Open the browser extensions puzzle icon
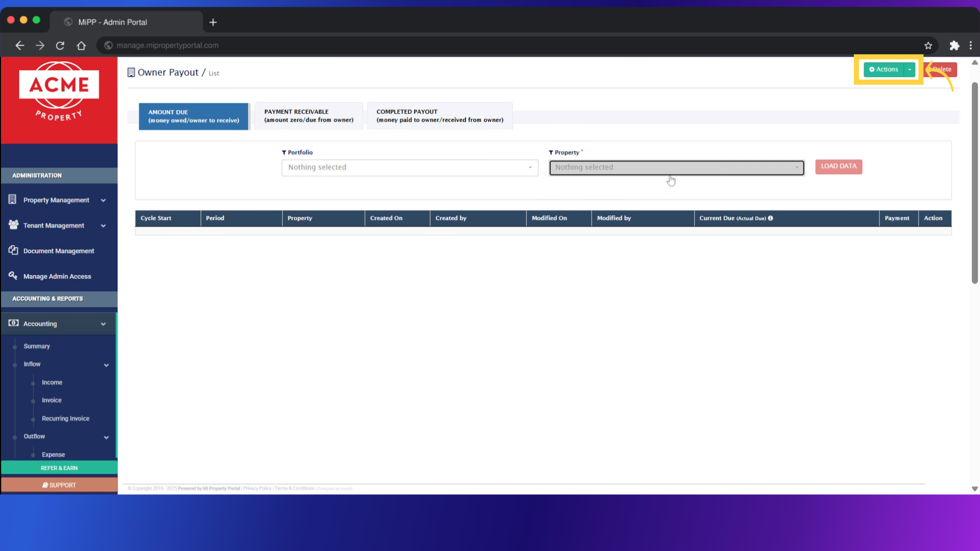980x551 pixels. [x=954, y=45]
